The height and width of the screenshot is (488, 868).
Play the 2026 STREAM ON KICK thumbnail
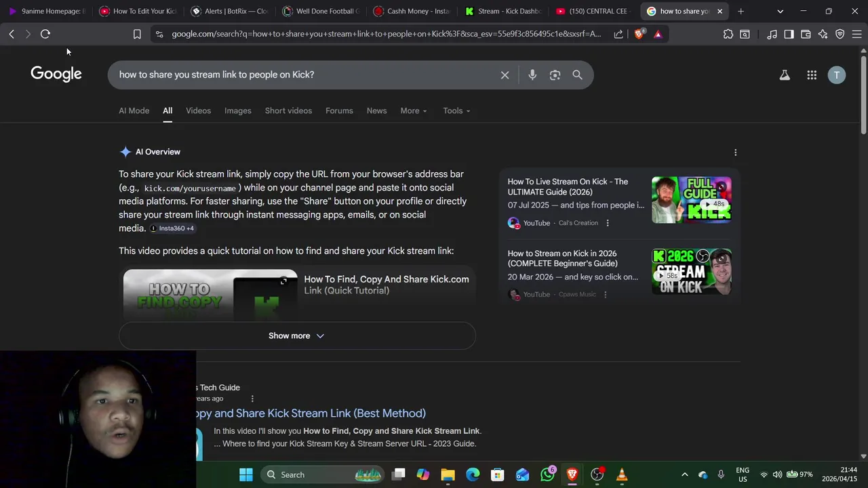pyautogui.click(x=692, y=271)
